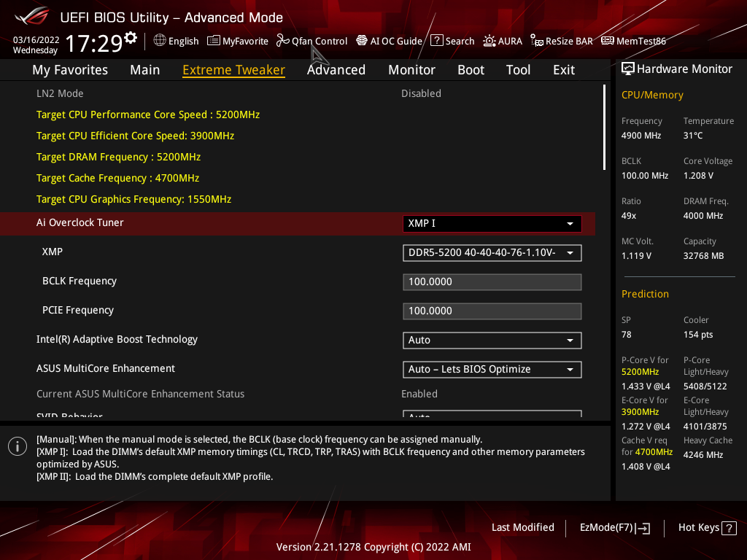The height and width of the screenshot is (560, 747).
Task: Click the settings list vertical scrollbar
Action: tap(604, 127)
